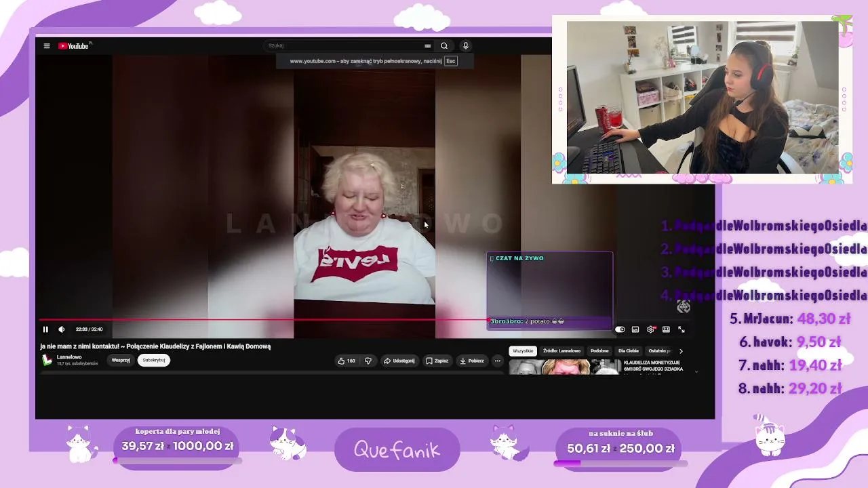The image size is (868, 488).
Task: Subscribe with the Subskrybuj button
Action: pyautogui.click(x=154, y=361)
